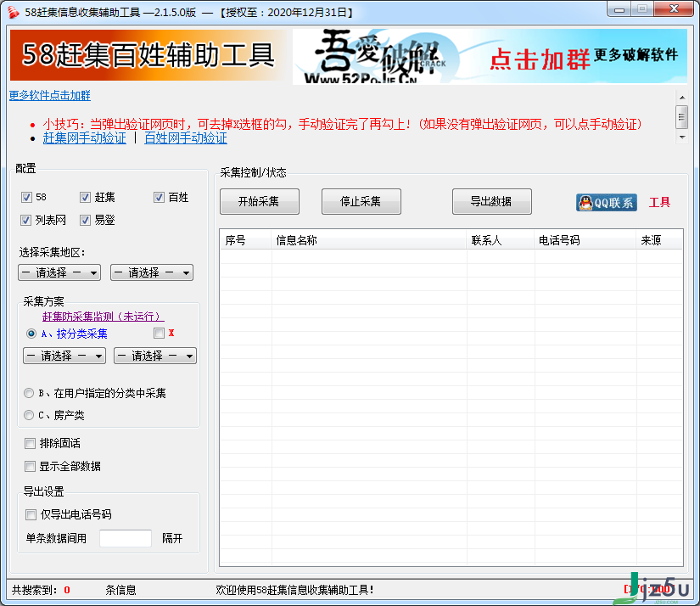Check 仅导出电话号码 option
The height and width of the screenshot is (606, 700).
31,514
